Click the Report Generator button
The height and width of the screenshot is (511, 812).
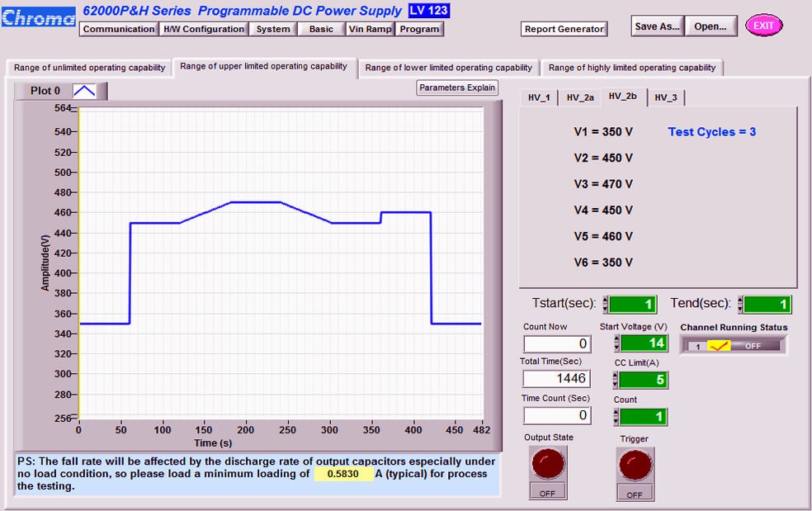click(564, 29)
